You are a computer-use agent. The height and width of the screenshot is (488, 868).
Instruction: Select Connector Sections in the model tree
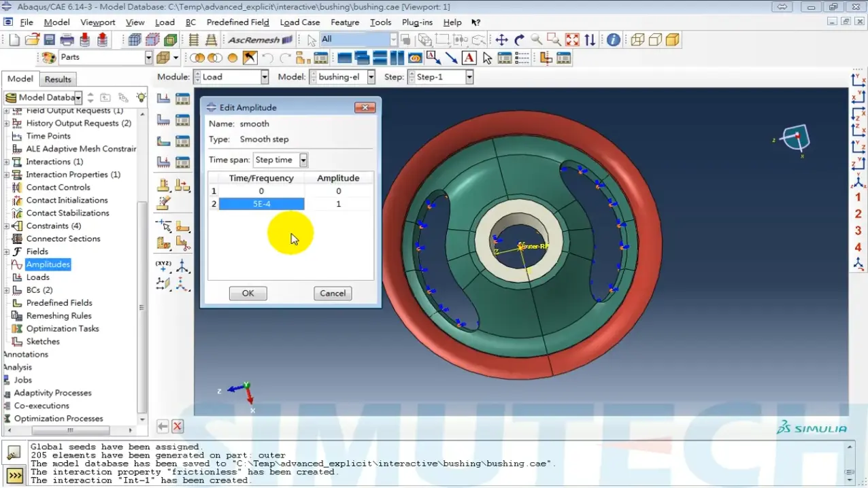(x=63, y=239)
